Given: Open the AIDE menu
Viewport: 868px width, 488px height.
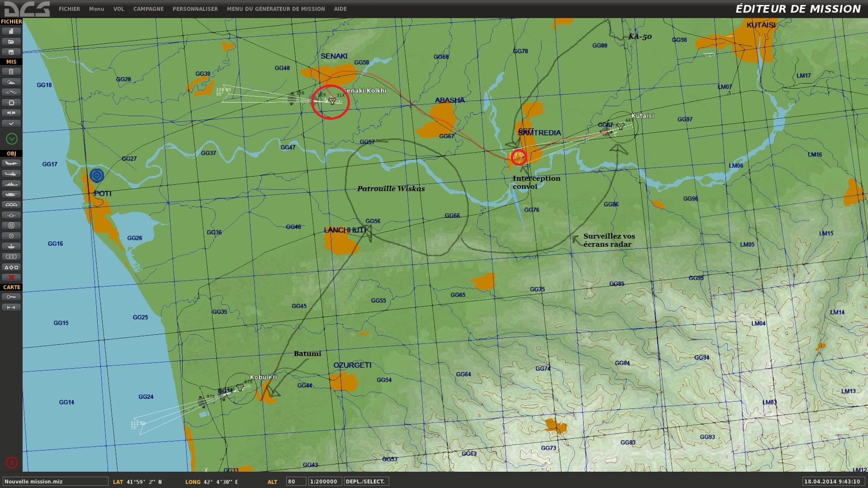Looking at the screenshot, I should 340,9.
